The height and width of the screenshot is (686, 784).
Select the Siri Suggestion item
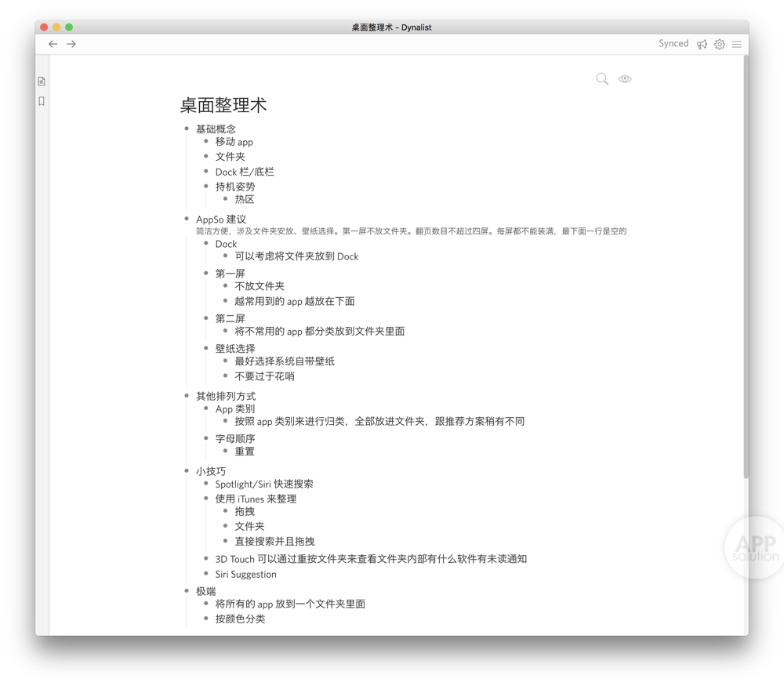[x=245, y=574]
